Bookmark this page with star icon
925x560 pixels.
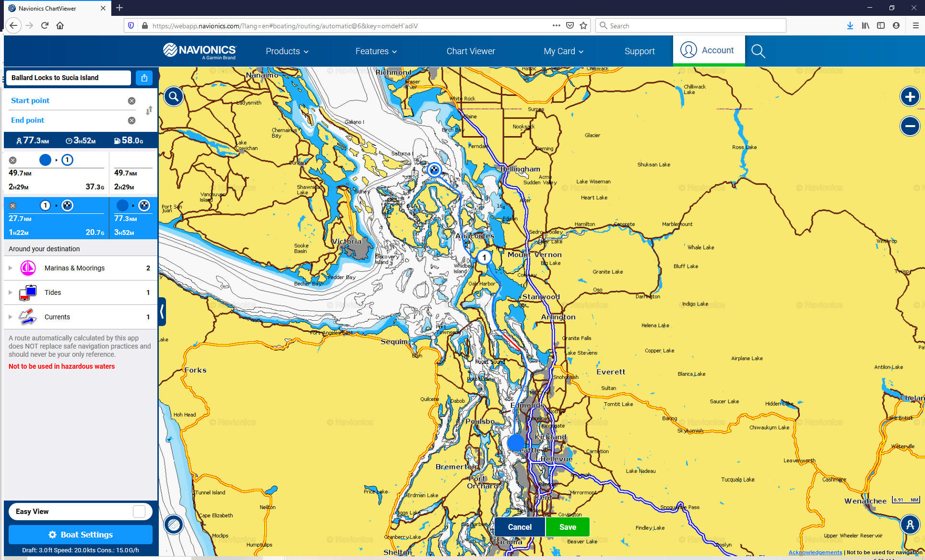(583, 25)
